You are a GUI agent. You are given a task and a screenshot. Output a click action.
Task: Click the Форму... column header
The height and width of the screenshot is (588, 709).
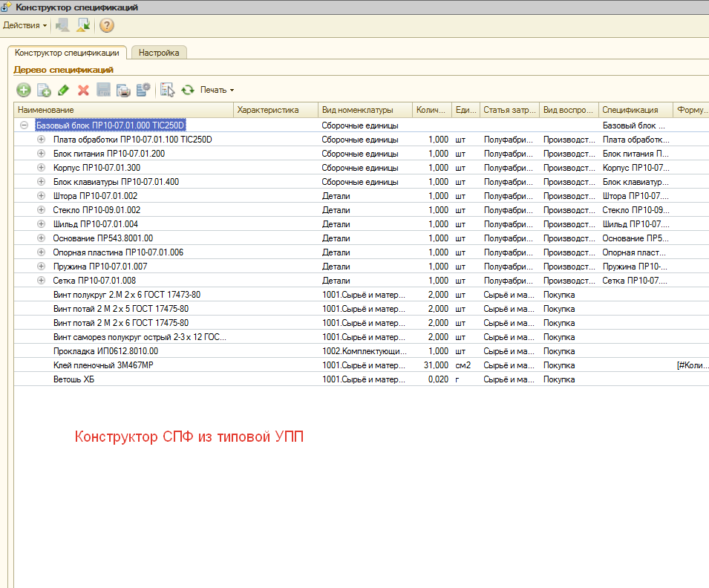pos(691,110)
